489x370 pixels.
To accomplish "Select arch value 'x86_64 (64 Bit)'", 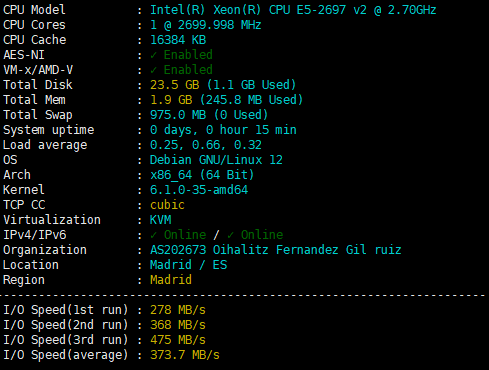I will coord(202,175).
